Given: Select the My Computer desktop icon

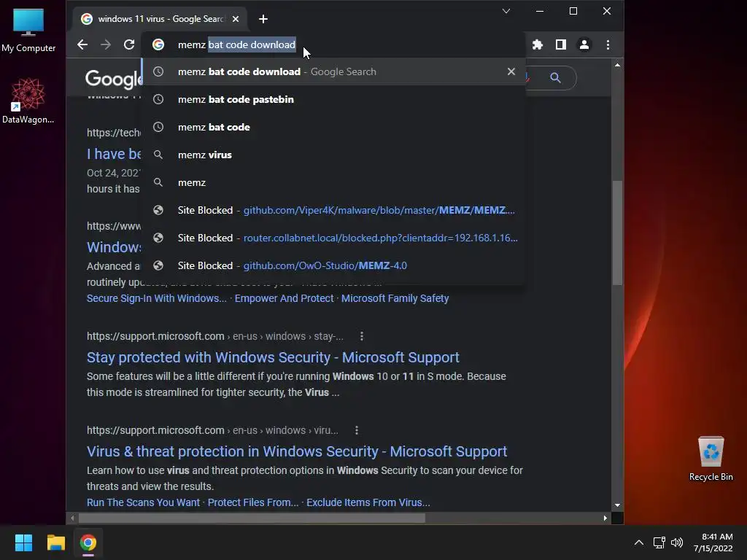Looking at the screenshot, I should (x=28, y=30).
